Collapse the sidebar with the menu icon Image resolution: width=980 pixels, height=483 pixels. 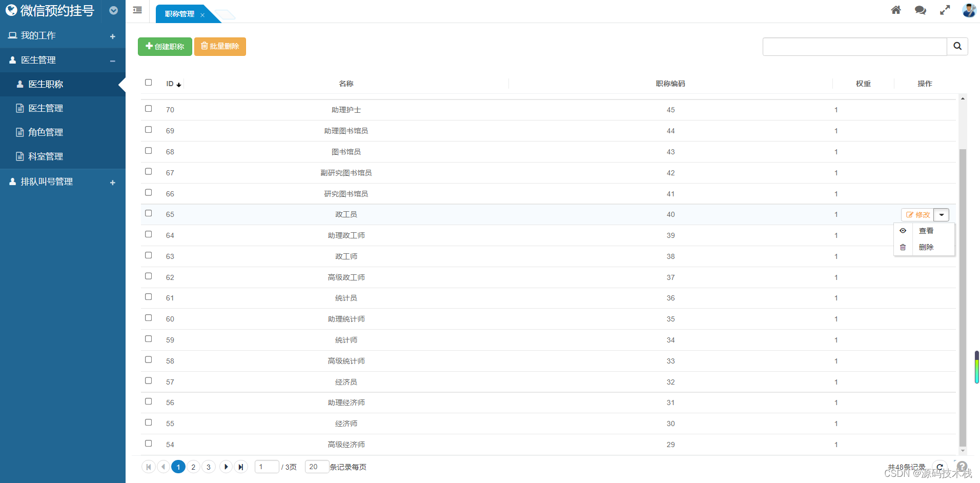point(137,10)
